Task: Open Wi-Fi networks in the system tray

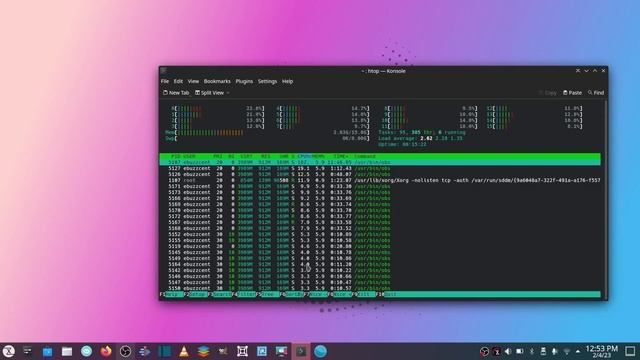Action: coord(567,351)
